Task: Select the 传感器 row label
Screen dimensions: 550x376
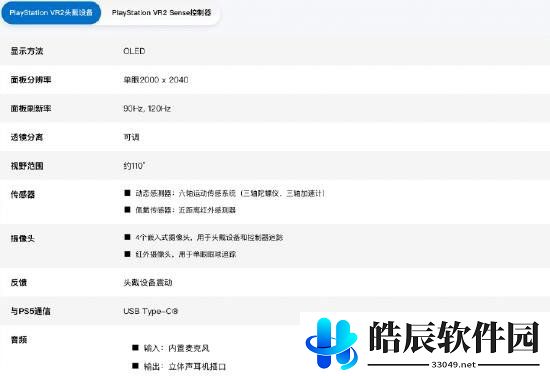Action: click(x=23, y=195)
